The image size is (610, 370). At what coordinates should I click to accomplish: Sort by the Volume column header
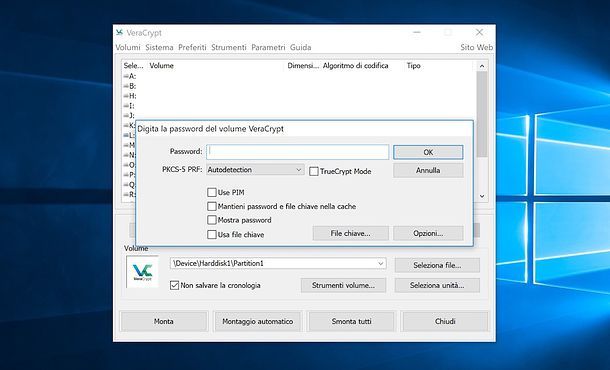[161, 66]
